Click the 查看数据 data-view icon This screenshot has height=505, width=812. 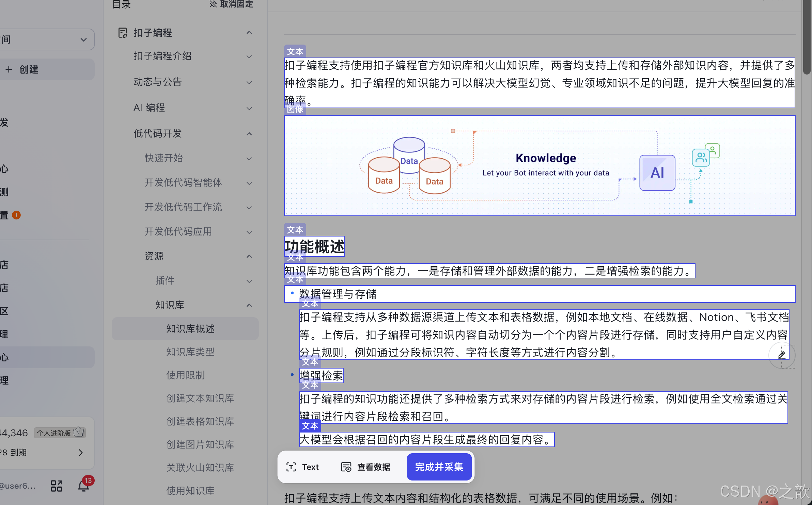[x=346, y=467]
